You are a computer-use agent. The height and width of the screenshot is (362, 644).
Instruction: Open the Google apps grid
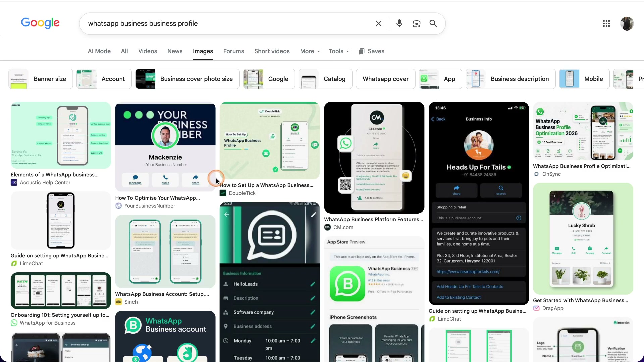point(606,24)
